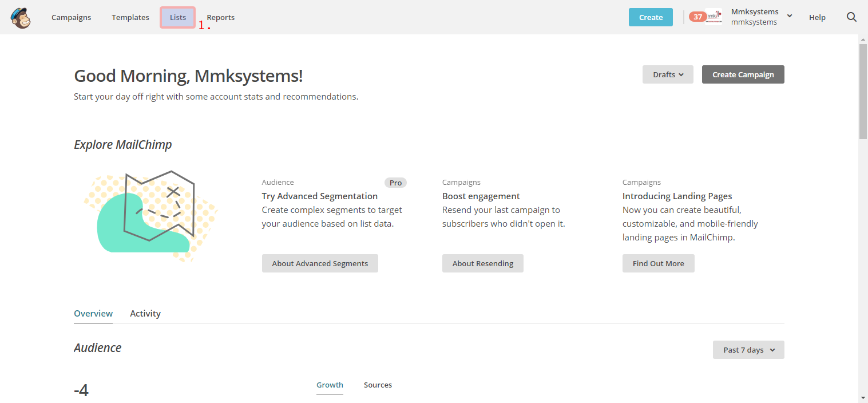This screenshot has height=403, width=868.
Task: Switch to the Activity tab
Action: (x=145, y=313)
